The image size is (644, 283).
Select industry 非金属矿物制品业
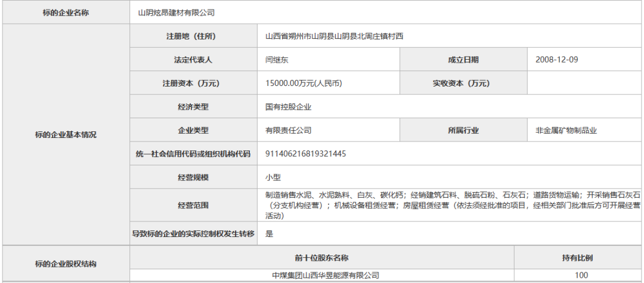(x=566, y=130)
